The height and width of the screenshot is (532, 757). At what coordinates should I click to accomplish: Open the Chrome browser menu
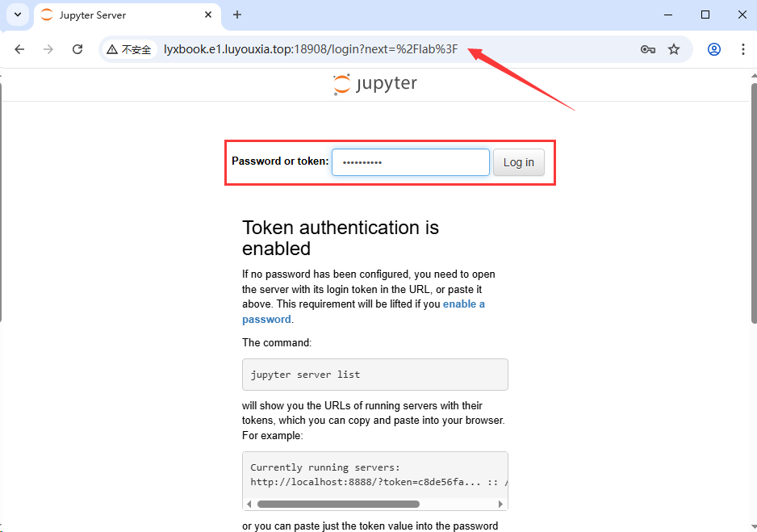pyautogui.click(x=743, y=49)
